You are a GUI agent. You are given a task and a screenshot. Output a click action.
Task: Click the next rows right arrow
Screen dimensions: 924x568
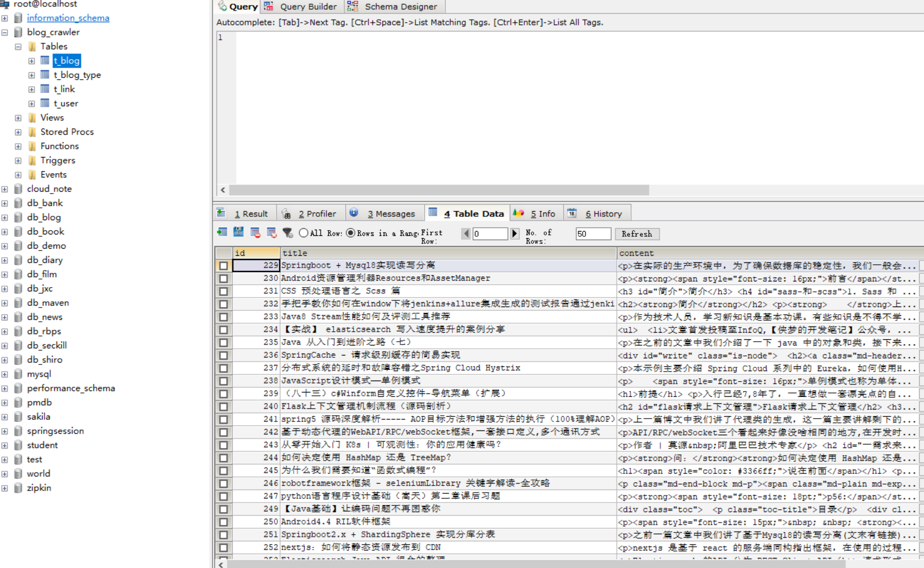[x=514, y=233]
